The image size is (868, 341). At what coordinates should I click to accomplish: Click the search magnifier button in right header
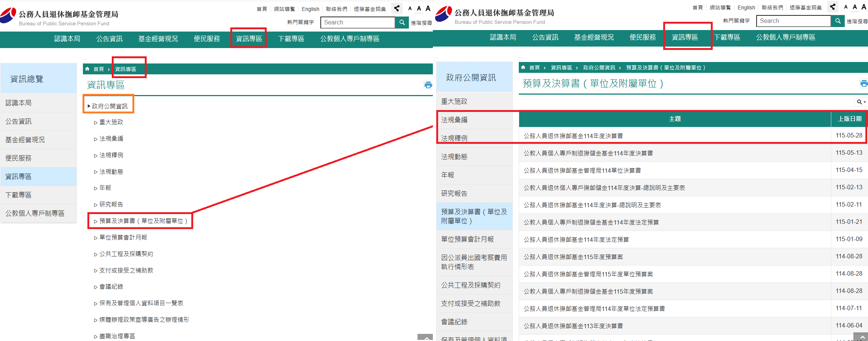pos(838,21)
